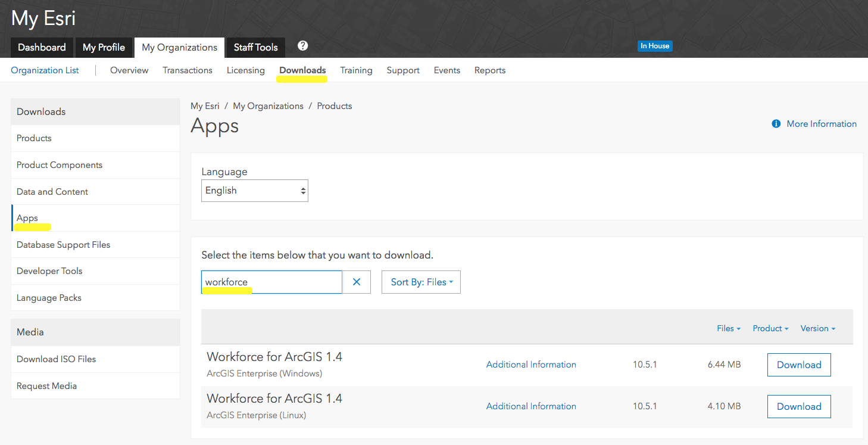
Task: Switch to the Dashboard tab
Action: pyautogui.click(x=42, y=48)
